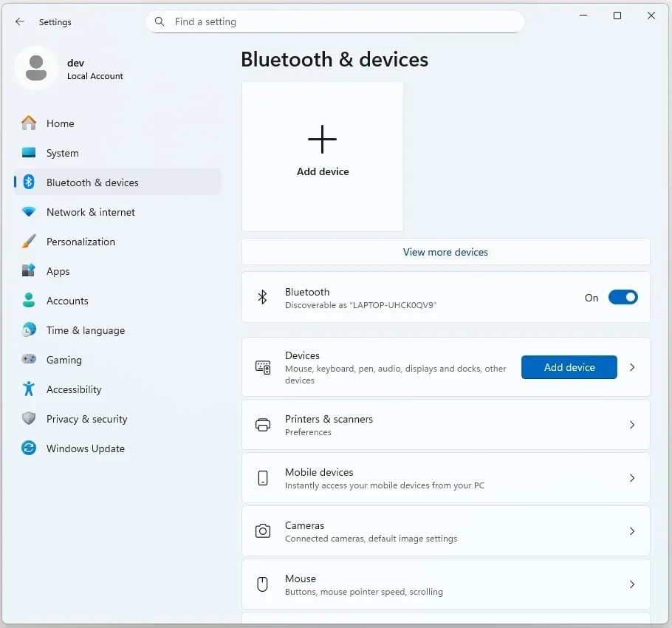Click the plus icon on Add device tile

click(x=322, y=140)
